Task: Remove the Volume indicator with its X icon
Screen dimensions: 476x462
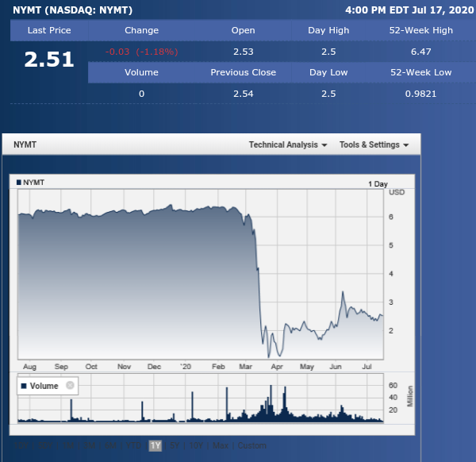Action: coord(70,386)
